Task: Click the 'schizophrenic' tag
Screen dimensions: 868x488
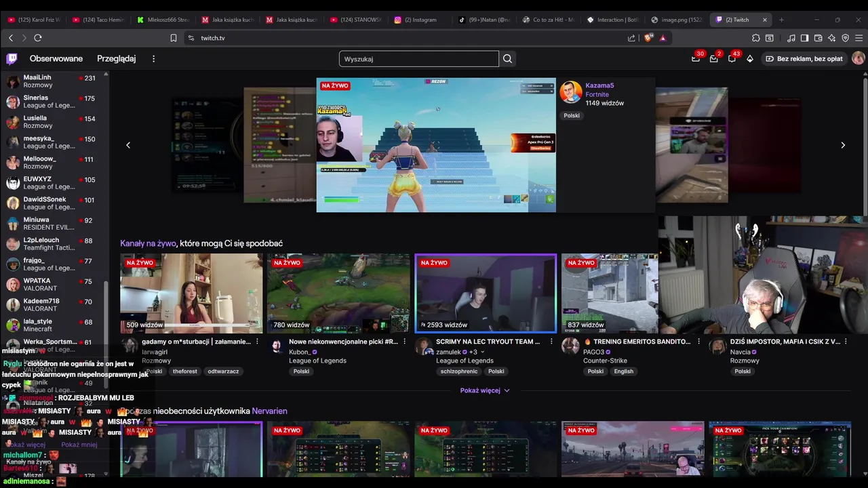Action: [459, 371]
